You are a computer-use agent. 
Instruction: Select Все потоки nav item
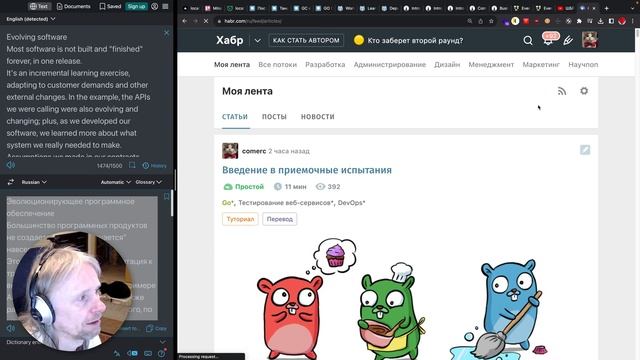click(278, 64)
